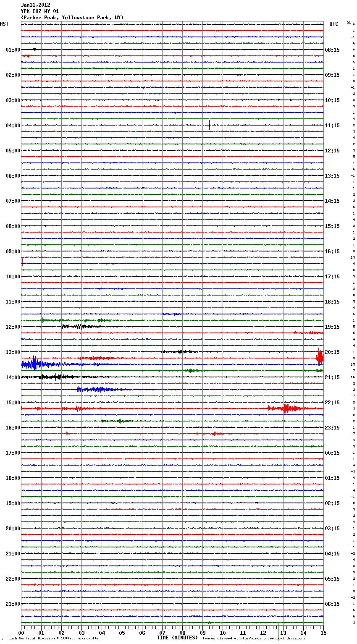
Task: Click the 11:15 UTC time label
Action: [332, 126]
